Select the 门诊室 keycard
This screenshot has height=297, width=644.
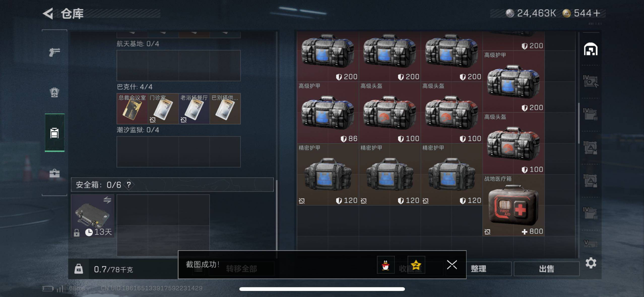point(163,109)
